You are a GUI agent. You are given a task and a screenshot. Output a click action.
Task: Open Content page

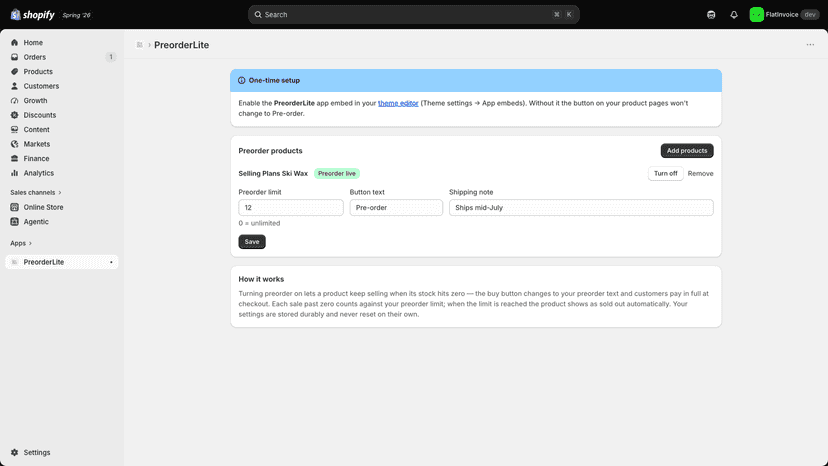tap(36, 129)
